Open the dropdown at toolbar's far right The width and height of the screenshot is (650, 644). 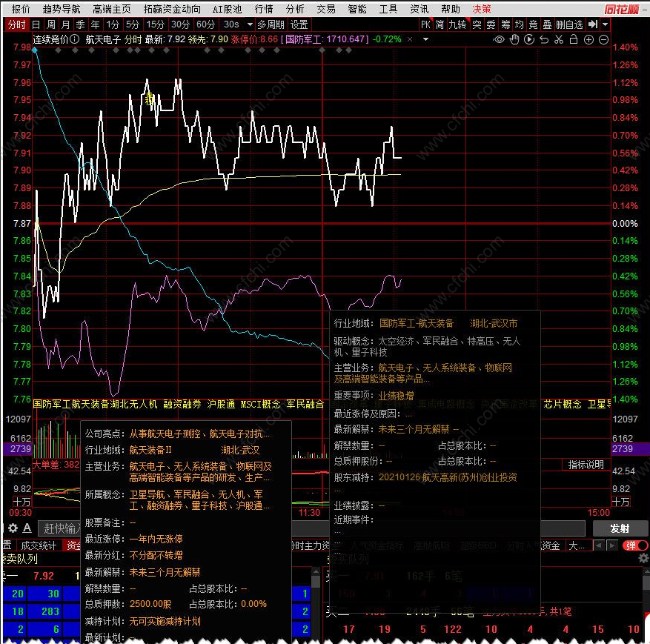click(x=605, y=24)
